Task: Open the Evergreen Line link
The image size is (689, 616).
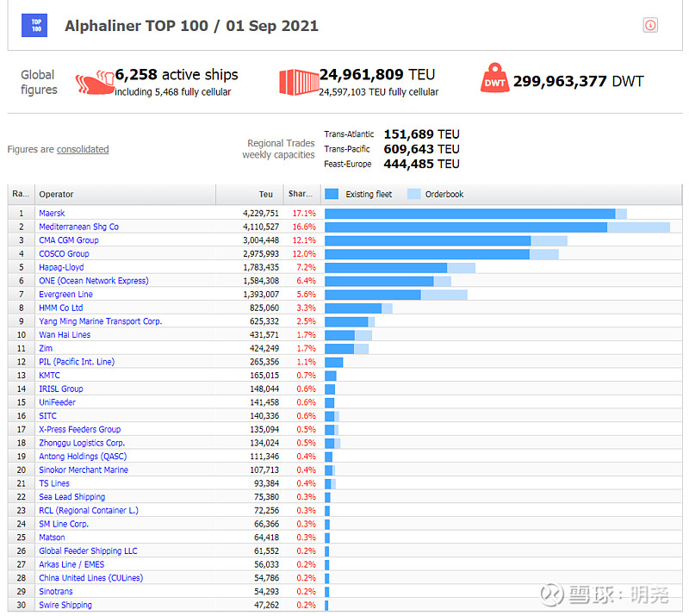Action: pos(65,294)
